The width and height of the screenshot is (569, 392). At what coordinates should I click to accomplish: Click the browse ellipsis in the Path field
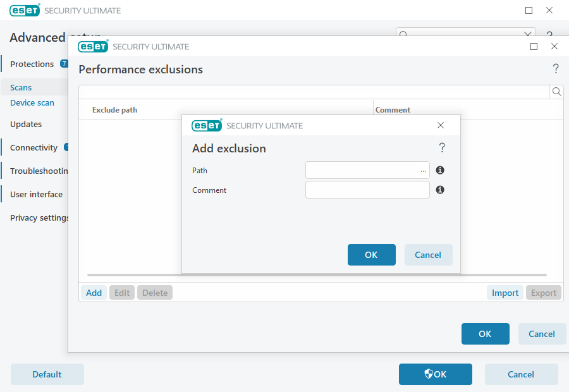pos(423,171)
